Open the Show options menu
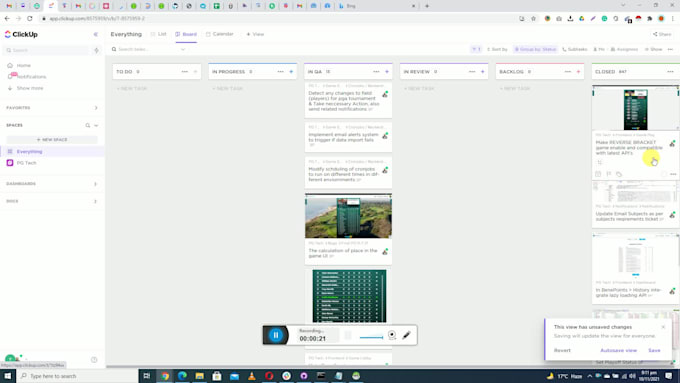Image resolution: width=680 pixels, height=383 pixels. click(653, 49)
